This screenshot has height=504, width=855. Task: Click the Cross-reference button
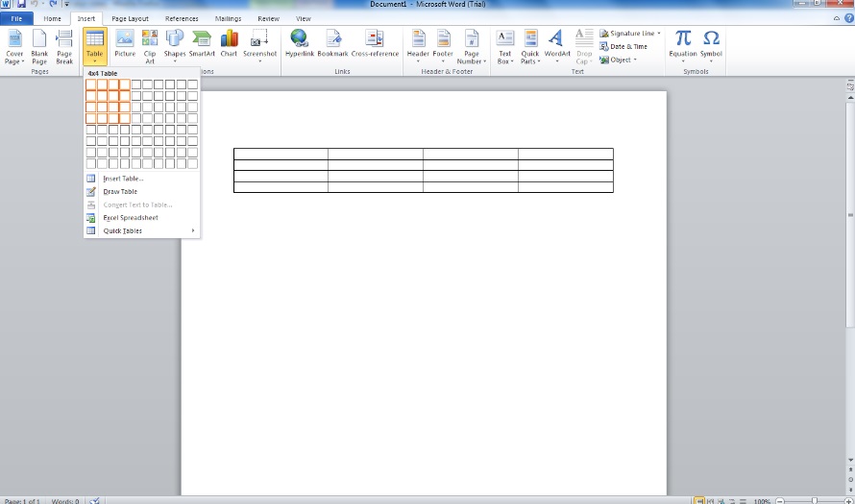(x=375, y=44)
